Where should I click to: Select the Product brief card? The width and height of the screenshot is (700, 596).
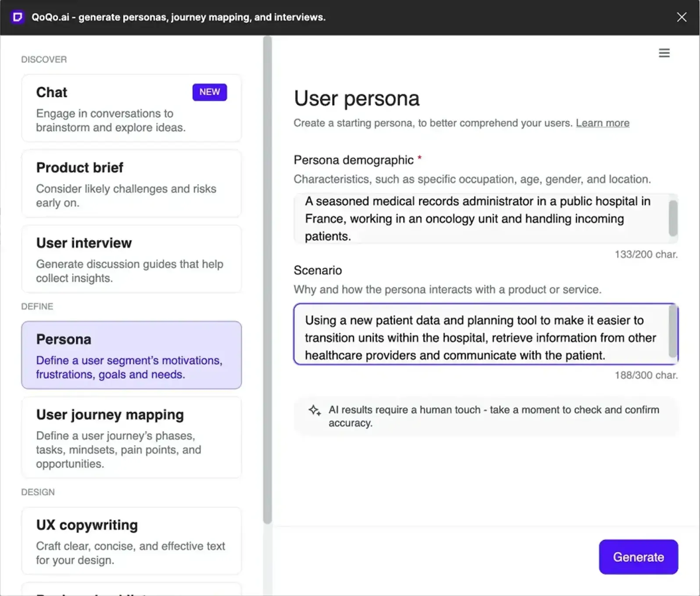[132, 184]
